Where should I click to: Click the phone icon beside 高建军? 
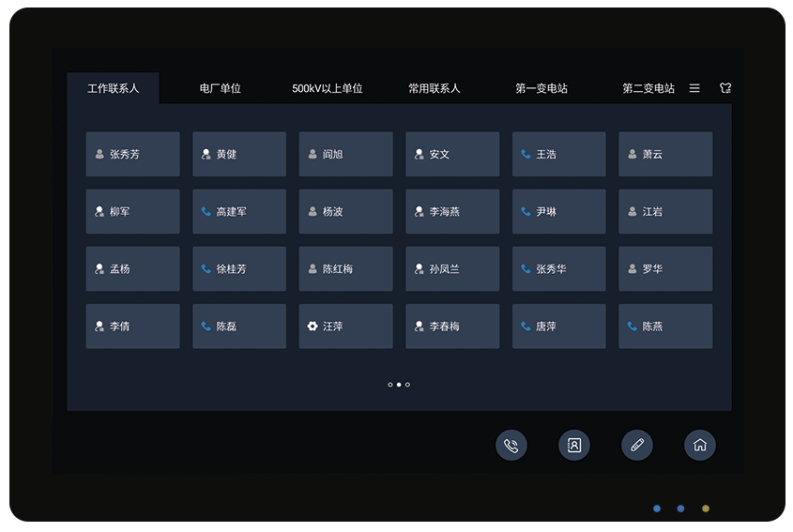[x=206, y=211]
